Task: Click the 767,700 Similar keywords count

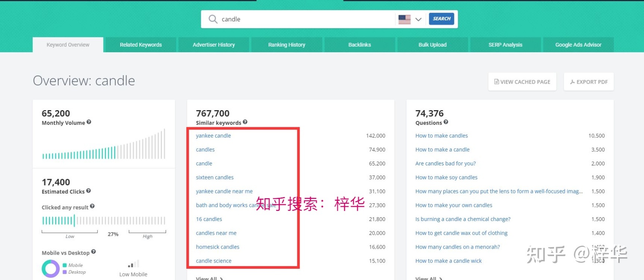Action: (x=213, y=113)
